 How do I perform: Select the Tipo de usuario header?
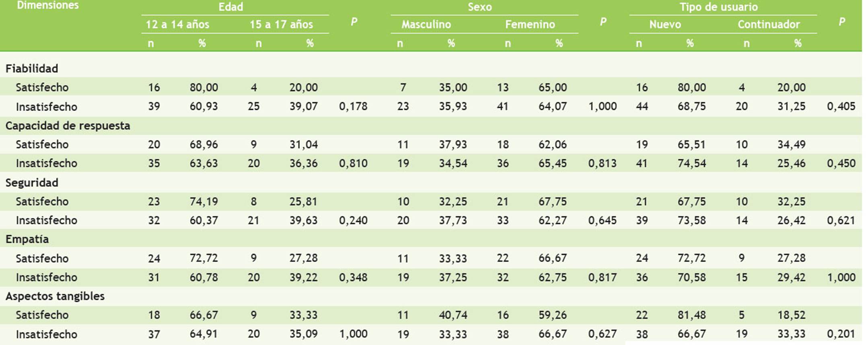pos(718,7)
